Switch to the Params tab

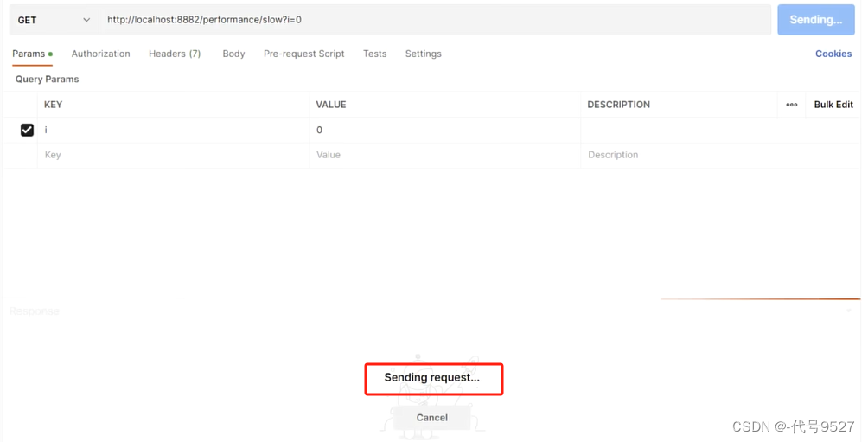[32, 54]
